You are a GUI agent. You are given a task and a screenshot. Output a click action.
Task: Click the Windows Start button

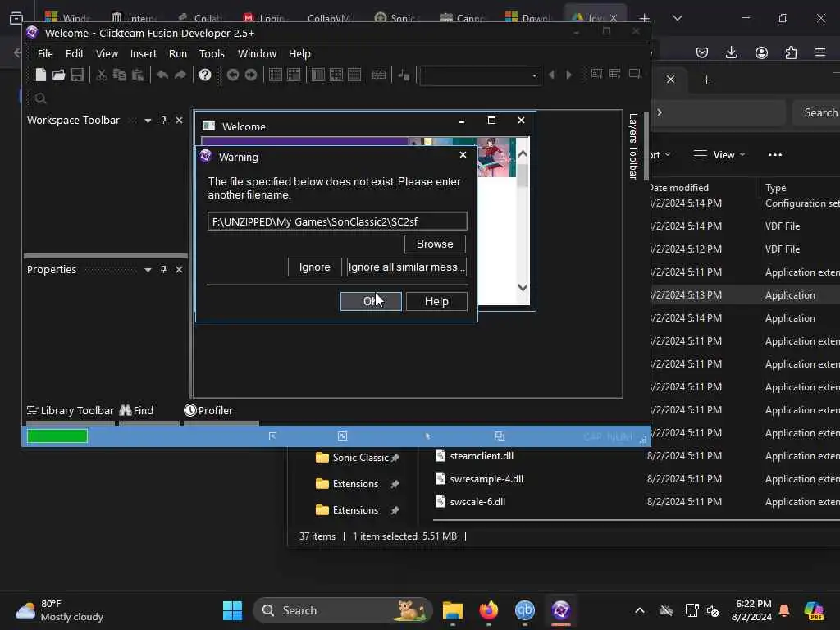232,610
